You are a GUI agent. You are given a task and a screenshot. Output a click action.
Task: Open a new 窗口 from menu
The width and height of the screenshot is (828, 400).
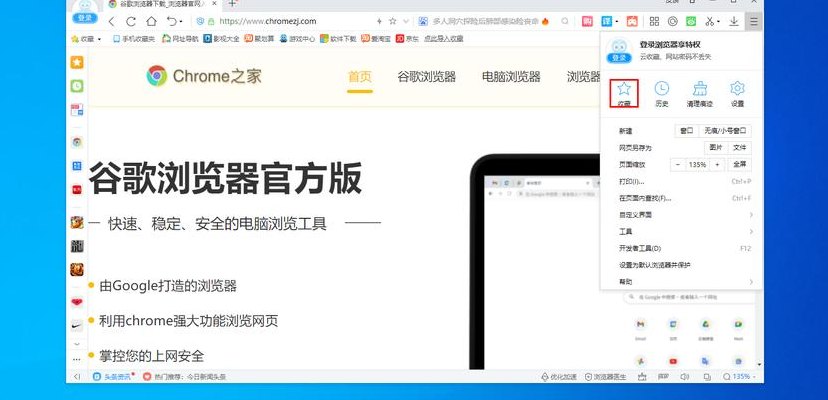coord(686,131)
